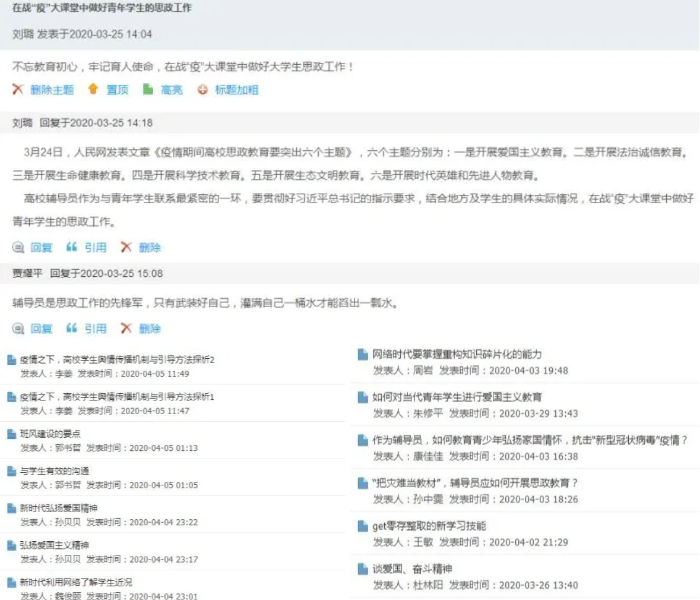Click document icon beside 谈爱国、奋斗精神

coord(363,569)
